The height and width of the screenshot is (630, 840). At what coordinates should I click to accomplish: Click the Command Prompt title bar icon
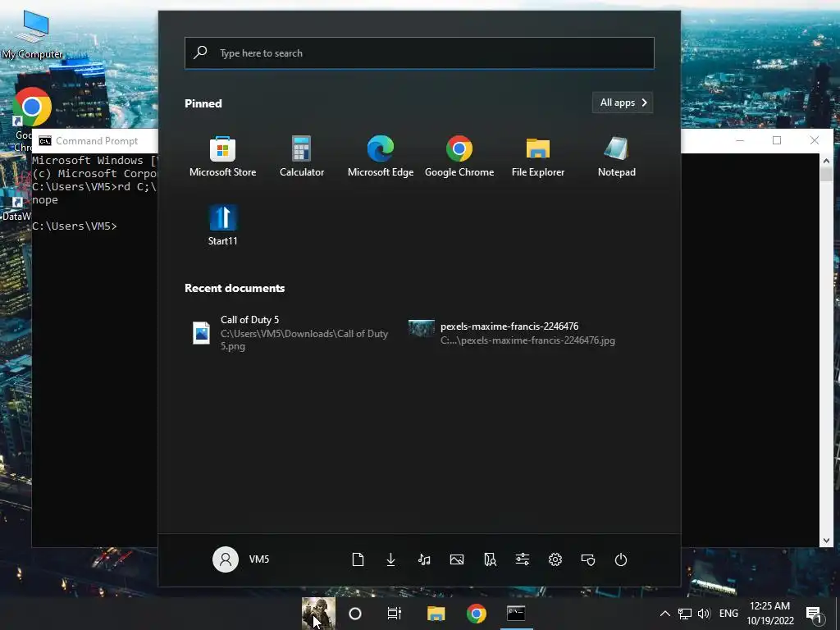tap(45, 141)
